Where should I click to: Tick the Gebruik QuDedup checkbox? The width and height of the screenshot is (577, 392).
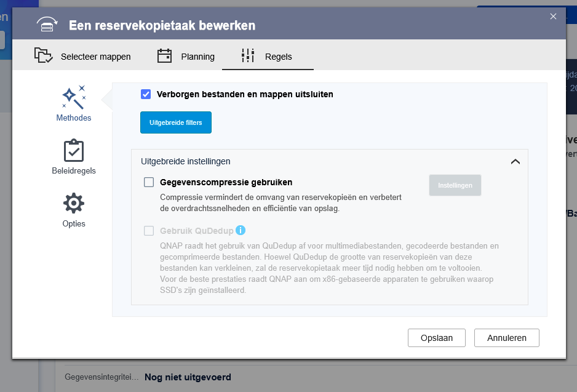click(149, 231)
